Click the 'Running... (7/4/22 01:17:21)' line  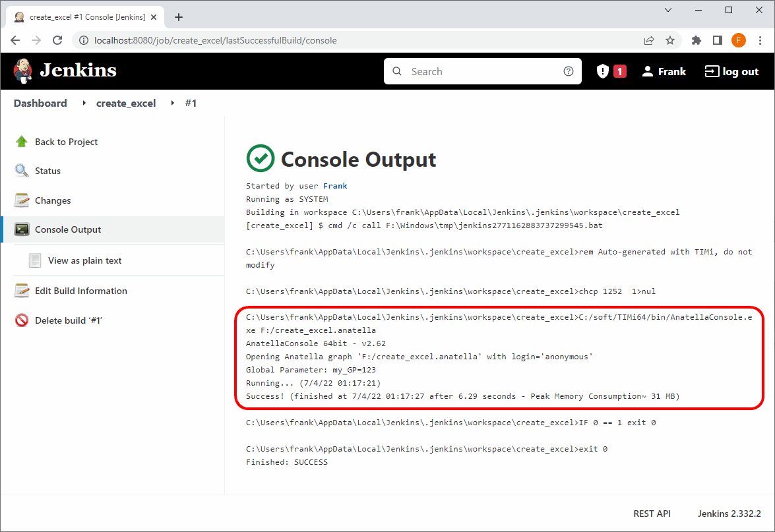(x=313, y=383)
